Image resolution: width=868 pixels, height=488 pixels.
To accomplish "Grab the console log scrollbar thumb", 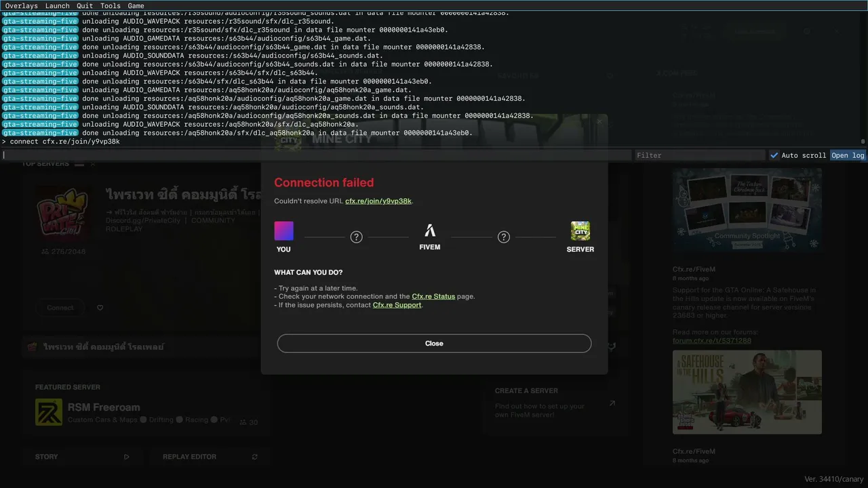I will (x=863, y=142).
